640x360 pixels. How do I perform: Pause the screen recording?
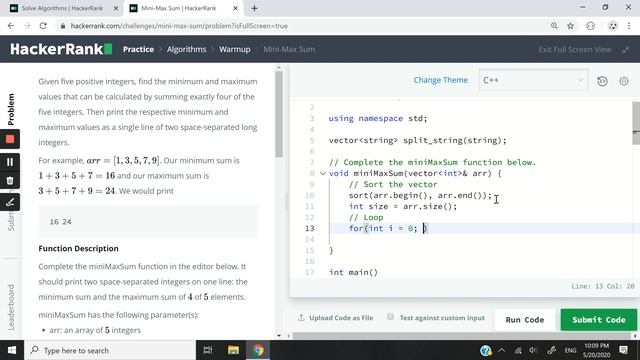10,162
